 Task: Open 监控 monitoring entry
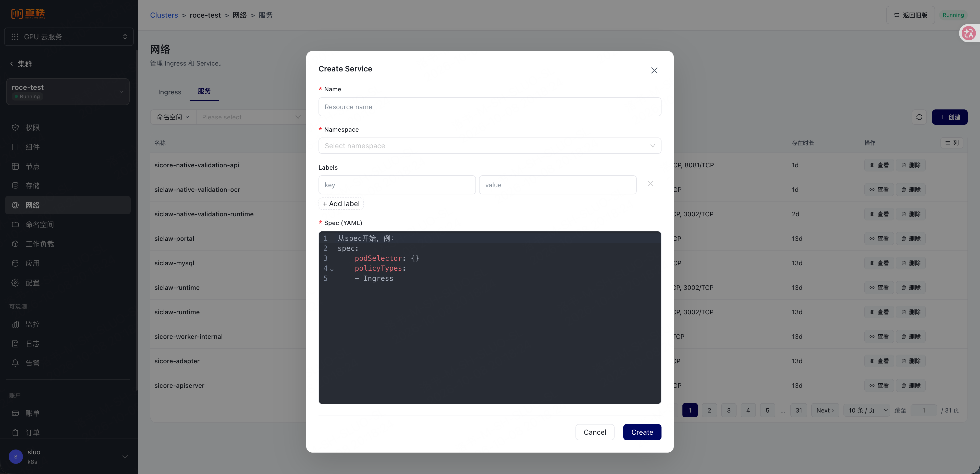click(x=68, y=324)
